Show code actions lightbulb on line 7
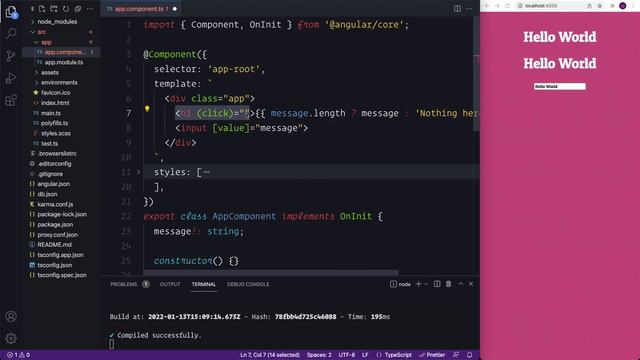 [147, 109]
